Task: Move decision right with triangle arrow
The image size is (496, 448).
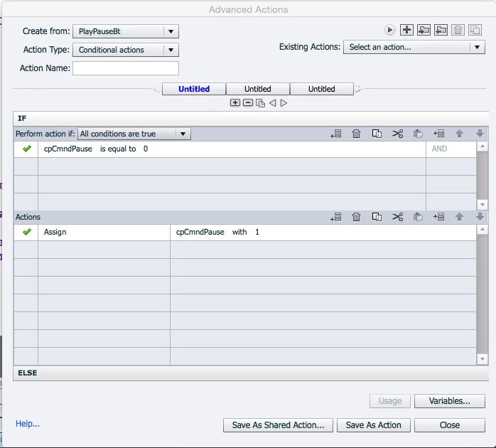Action: pos(284,103)
